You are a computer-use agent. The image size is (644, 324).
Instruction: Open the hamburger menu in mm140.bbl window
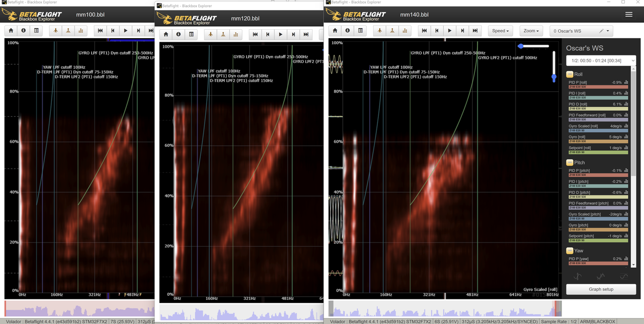(629, 15)
